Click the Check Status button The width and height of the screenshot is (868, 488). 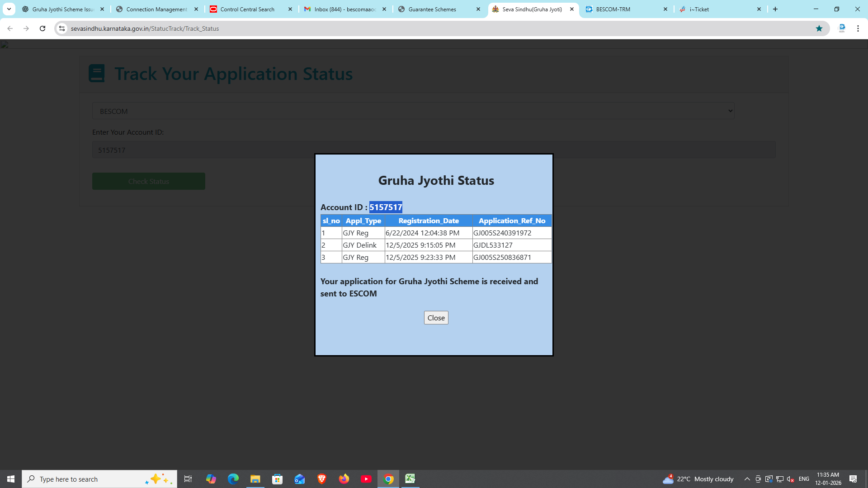(148, 181)
